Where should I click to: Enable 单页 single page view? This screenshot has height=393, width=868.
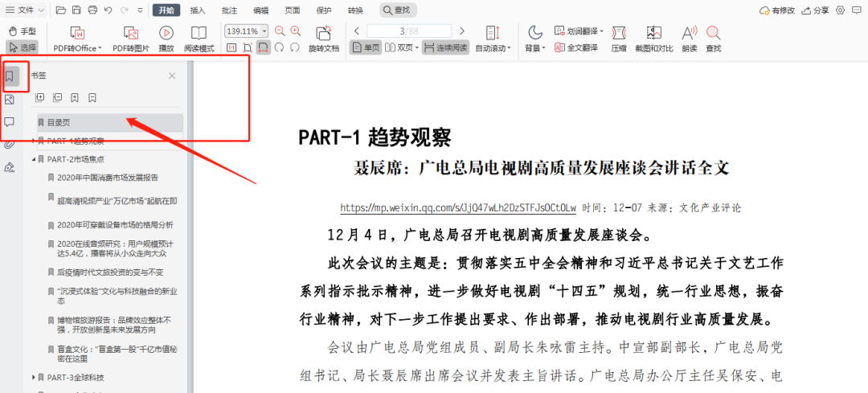coord(368,48)
